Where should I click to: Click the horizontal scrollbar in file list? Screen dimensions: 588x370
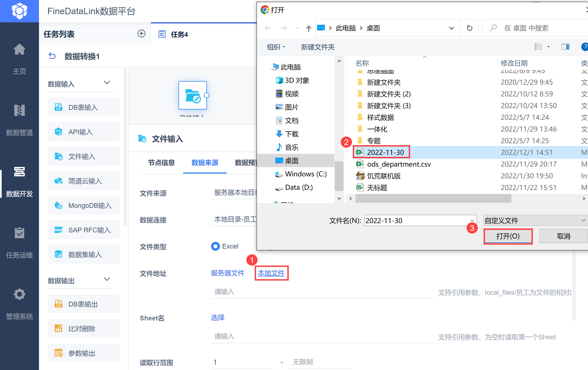pos(433,198)
